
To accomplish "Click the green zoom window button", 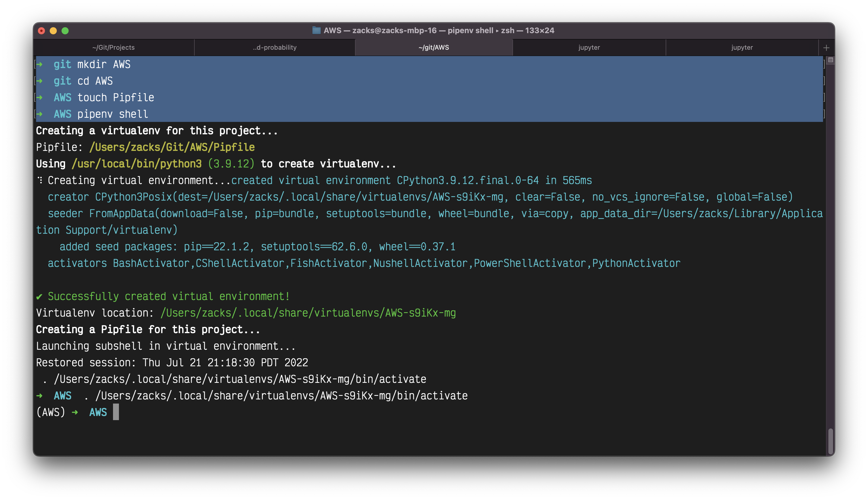I will click(x=65, y=31).
